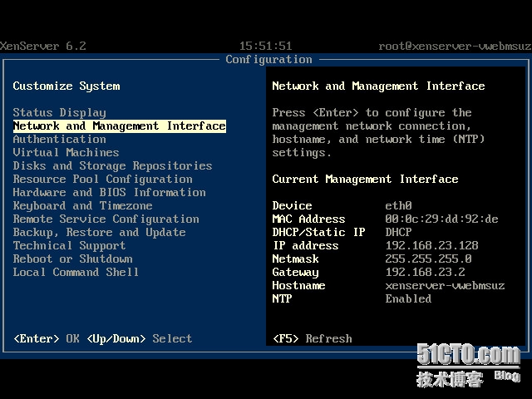532x399 pixels.
Task: Click the Netmask label
Action: click(296, 259)
